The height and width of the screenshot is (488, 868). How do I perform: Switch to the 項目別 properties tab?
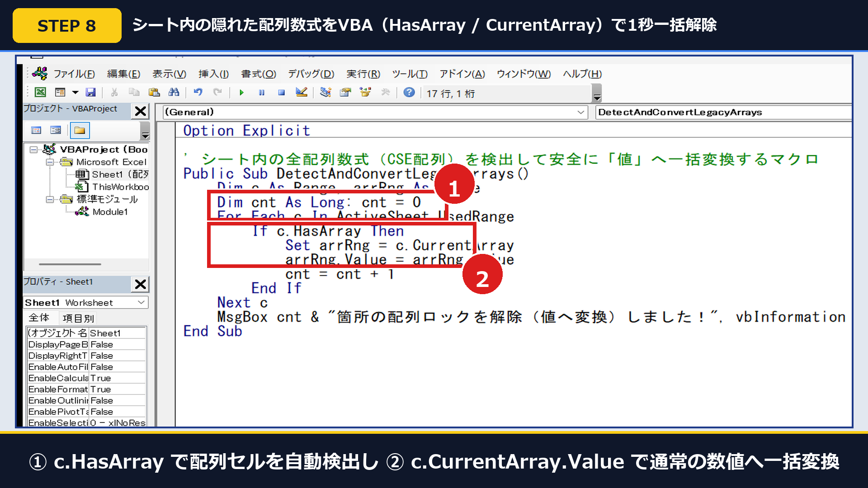coord(78,318)
